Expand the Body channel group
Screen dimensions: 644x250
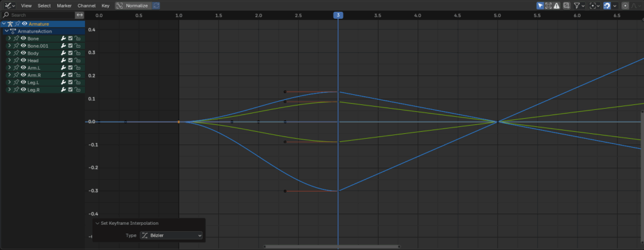[9, 53]
